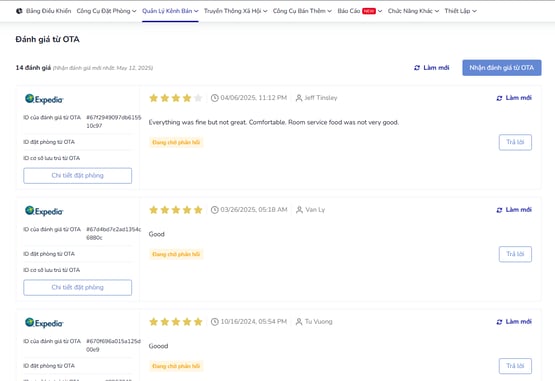Image resolution: width=555 pixels, height=381 pixels.
Task: Expand Công Cụ Bán Thêm menu
Action: (x=302, y=11)
